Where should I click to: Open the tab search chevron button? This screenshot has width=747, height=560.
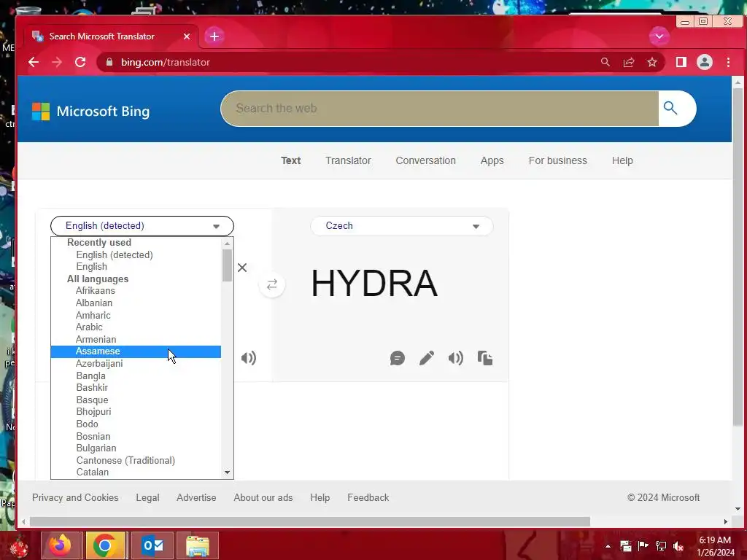coord(659,36)
